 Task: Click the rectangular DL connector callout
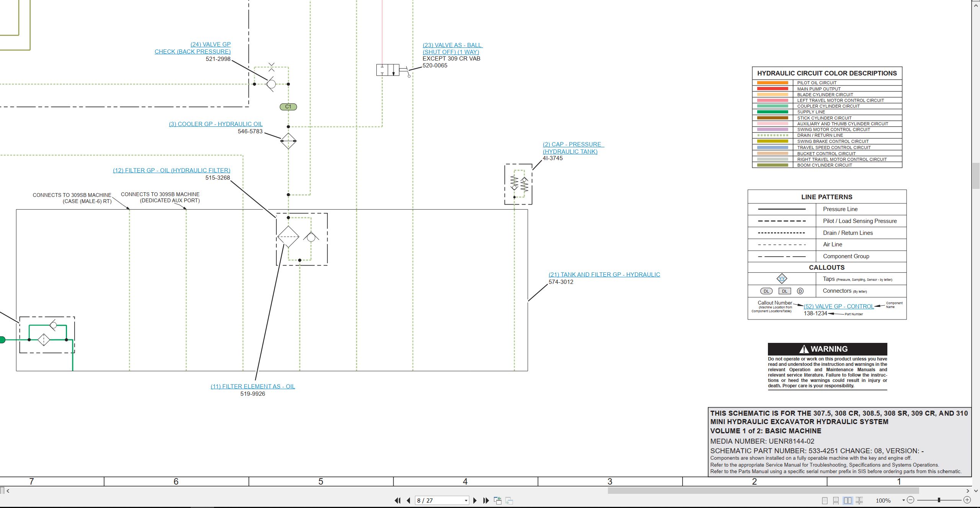[785, 291]
